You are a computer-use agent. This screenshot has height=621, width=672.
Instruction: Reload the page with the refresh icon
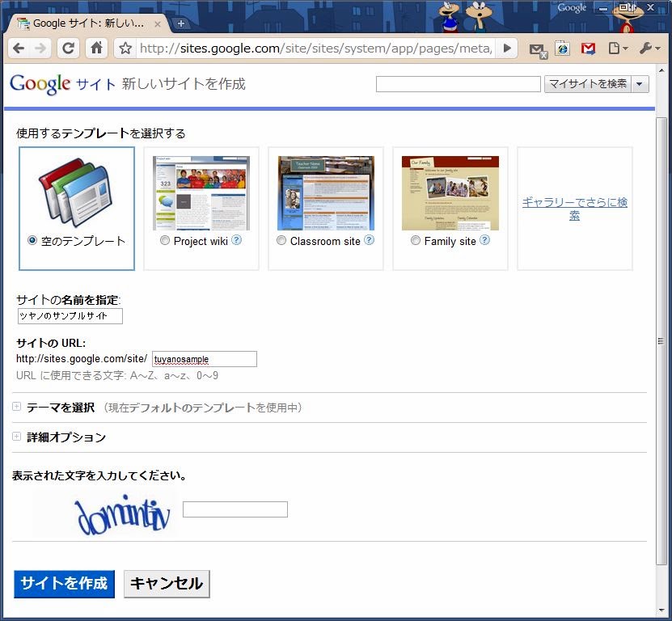coord(69,49)
